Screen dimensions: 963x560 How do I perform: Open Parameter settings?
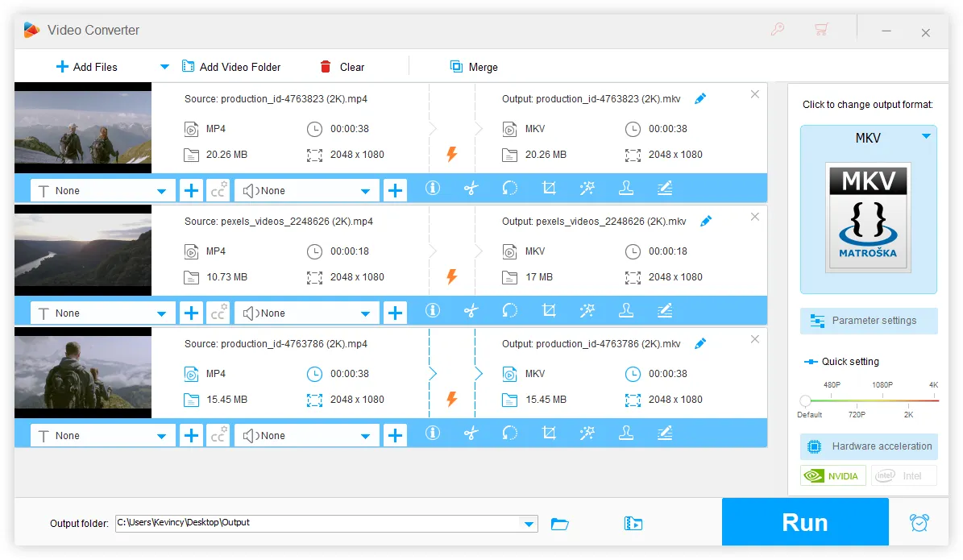point(869,321)
